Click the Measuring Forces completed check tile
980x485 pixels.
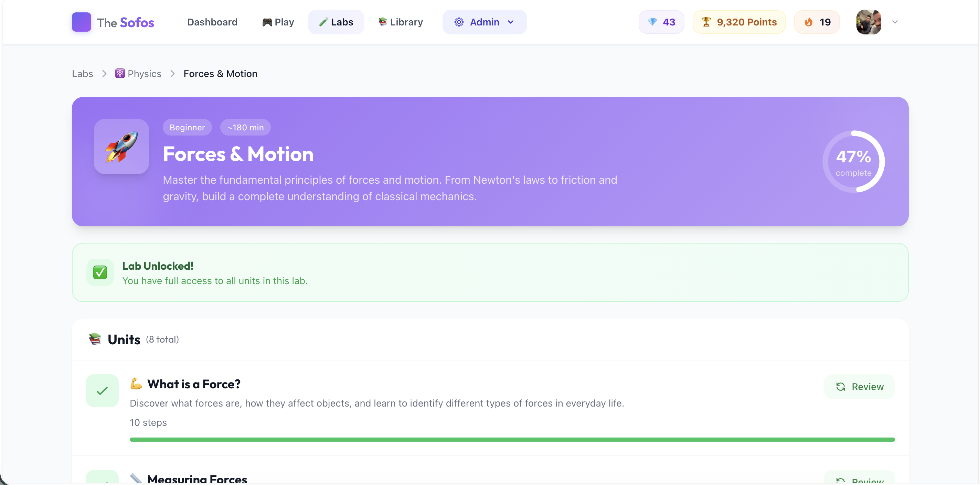pyautogui.click(x=102, y=478)
